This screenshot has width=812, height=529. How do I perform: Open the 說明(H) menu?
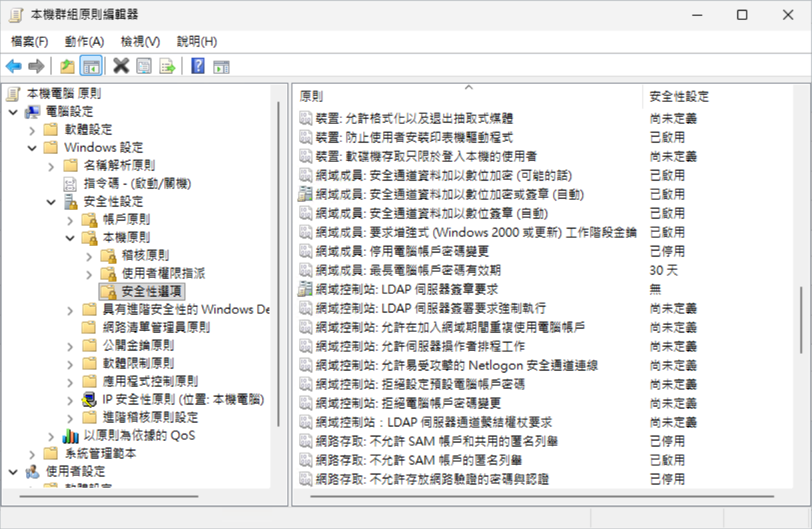197,41
